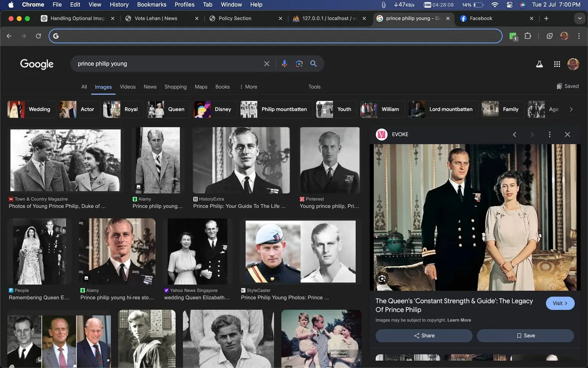Open the Profiles menu in menu bar
This screenshot has height=368, width=588.
point(185,5)
